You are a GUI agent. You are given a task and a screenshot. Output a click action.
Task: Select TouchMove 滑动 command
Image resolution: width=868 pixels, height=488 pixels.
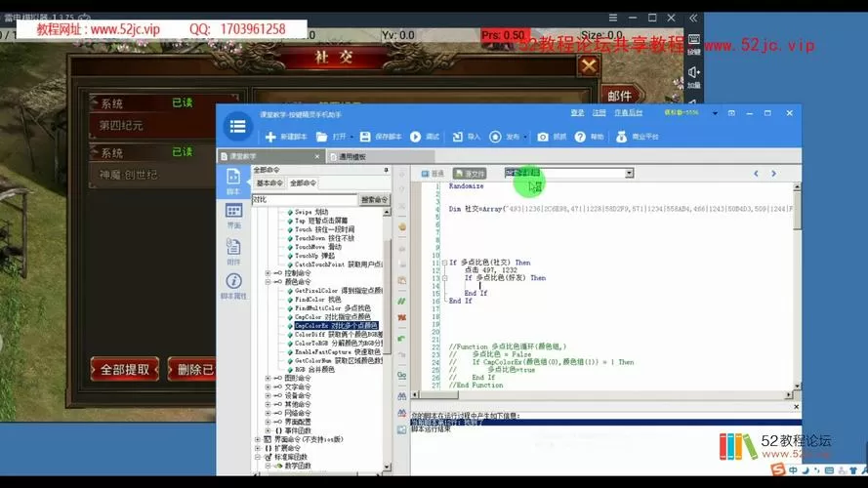[317, 247]
